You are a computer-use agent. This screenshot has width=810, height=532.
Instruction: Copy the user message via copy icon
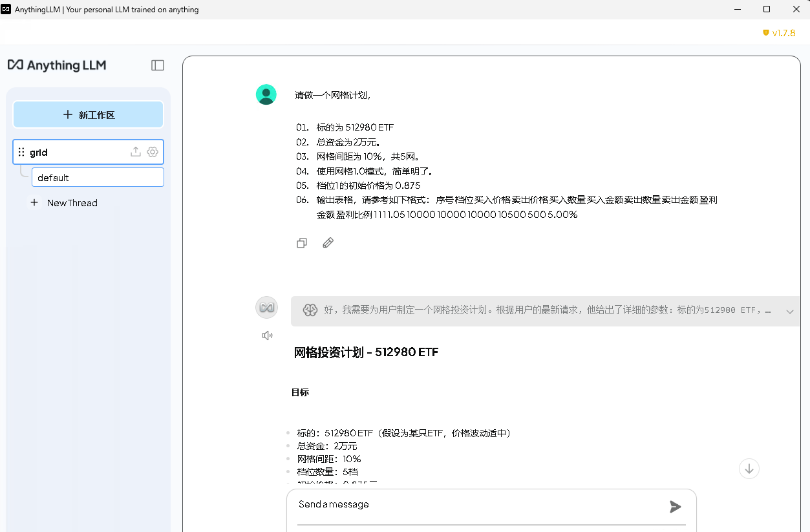coord(302,243)
